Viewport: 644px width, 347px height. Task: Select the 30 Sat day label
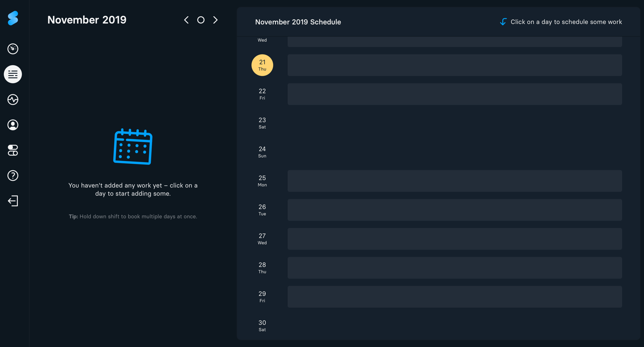pyautogui.click(x=262, y=326)
